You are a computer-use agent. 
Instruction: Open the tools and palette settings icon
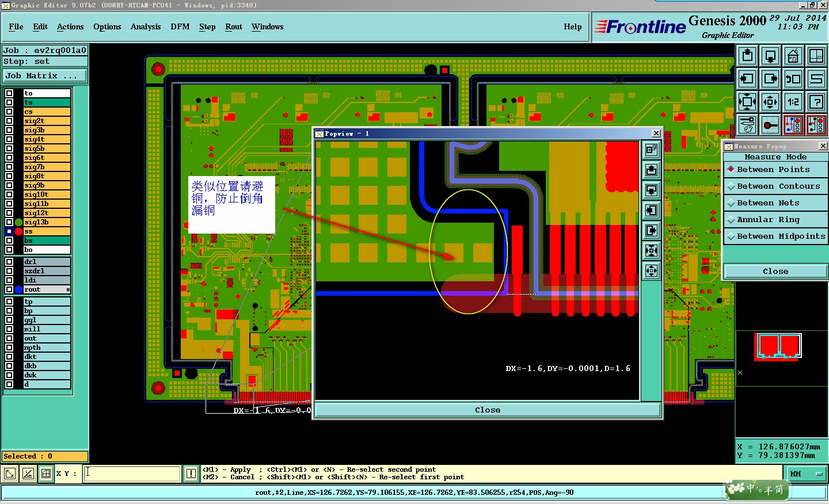tap(747, 125)
